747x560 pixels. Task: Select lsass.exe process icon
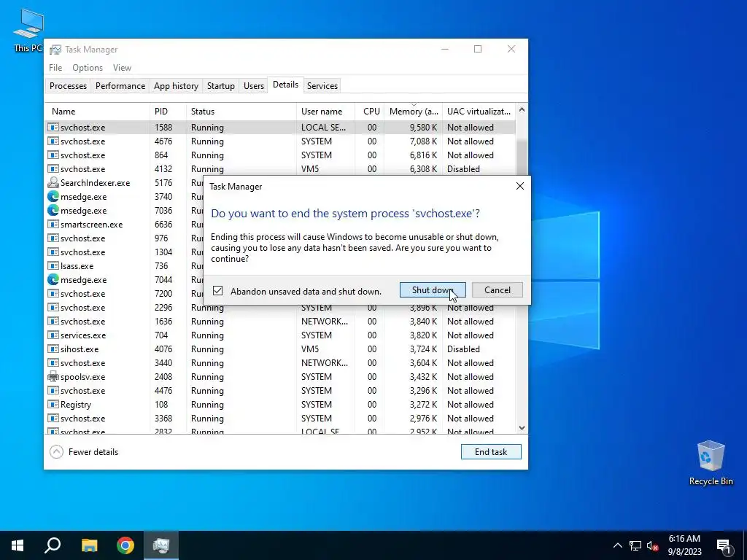click(x=53, y=265)
